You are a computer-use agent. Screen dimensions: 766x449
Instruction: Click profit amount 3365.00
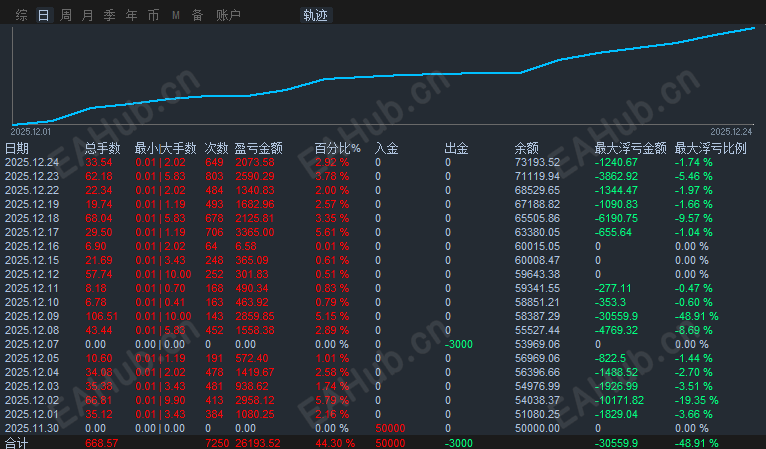click(255, 233)
